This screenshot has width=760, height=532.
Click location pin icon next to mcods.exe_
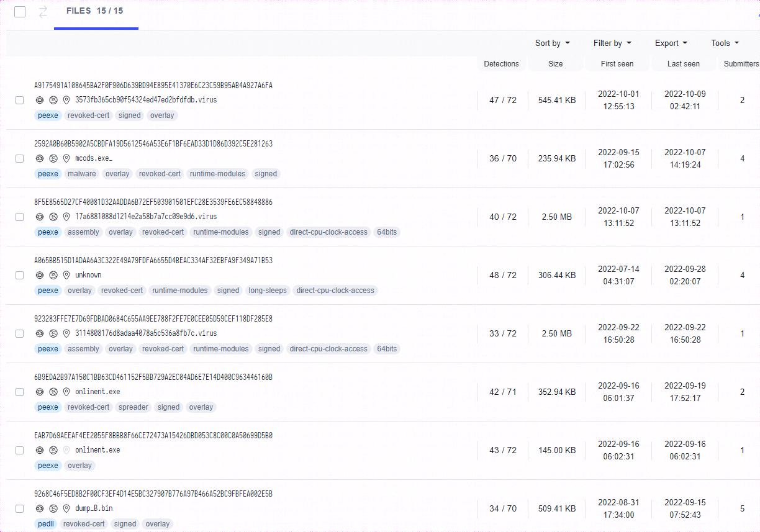click(x=66, y=158)
